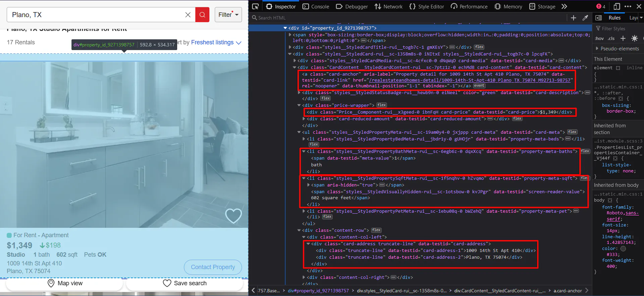Open the Filter dropdown
The width and height of the screenshot is (644, 296).
(228, 15)
